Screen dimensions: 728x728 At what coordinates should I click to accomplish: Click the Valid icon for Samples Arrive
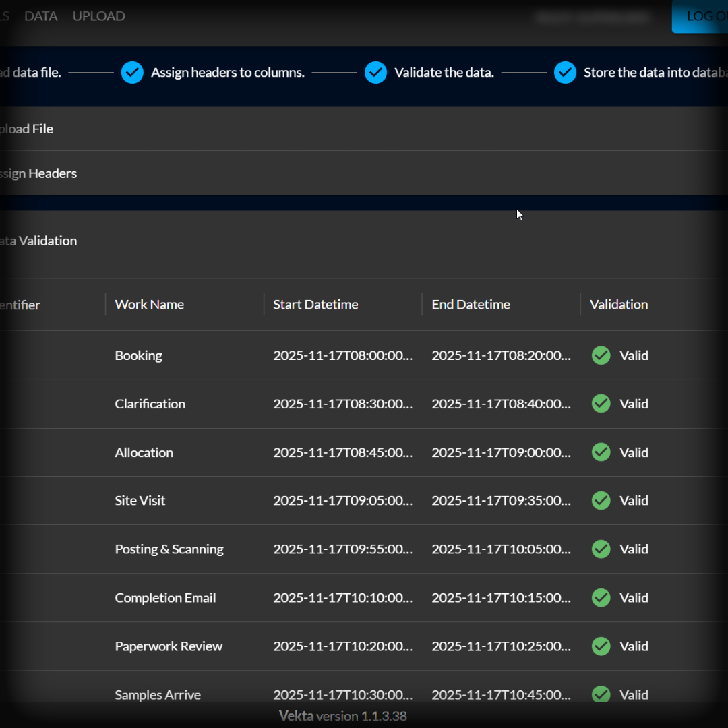[x=600, y=694]
